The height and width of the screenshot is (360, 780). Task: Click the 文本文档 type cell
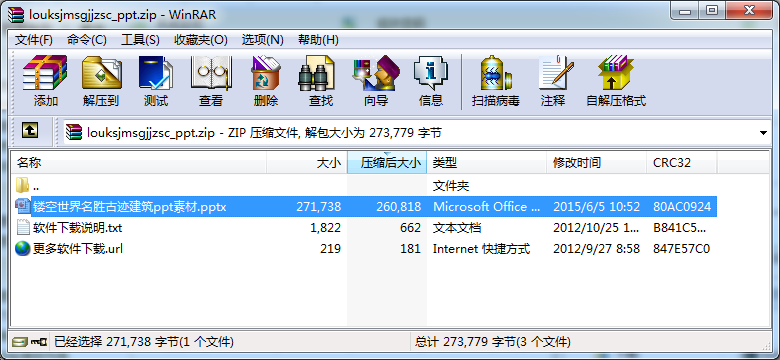click(x=457, y=228)
